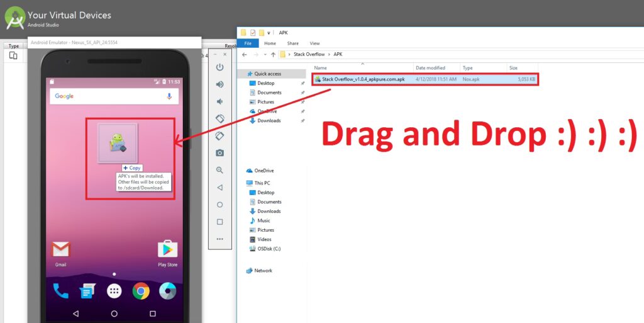Open Chrome from the phone dock
The height and width of the screenshot is (323, 644).
[x=141, y=291]
